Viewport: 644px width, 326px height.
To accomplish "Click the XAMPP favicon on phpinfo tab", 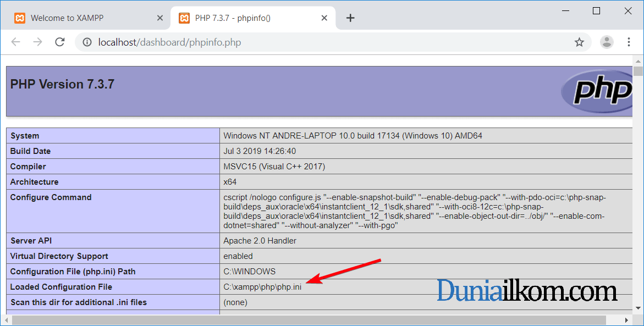I will 184,18.
